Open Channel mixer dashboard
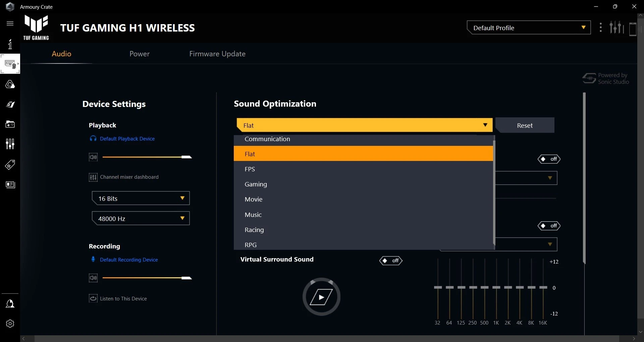The height and width of the screenshot is (342, 644). tap(123, 177)
